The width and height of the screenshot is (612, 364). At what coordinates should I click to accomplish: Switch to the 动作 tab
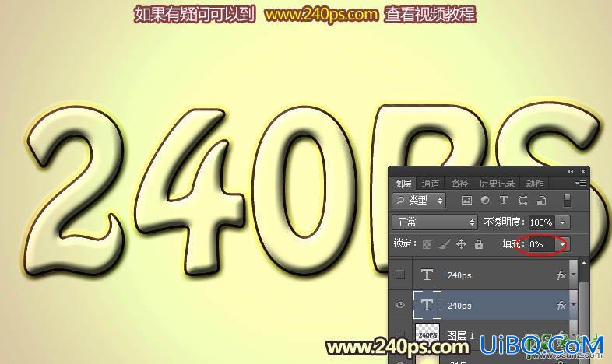[x=534, y=184]
